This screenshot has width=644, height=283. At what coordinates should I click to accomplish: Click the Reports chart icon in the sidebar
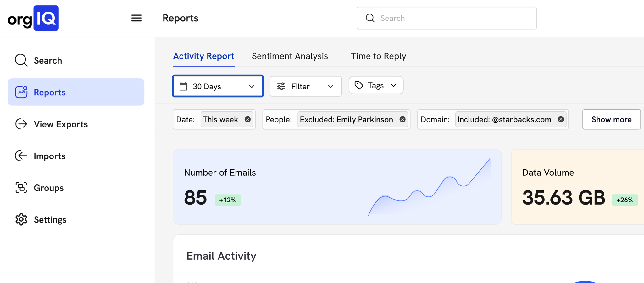tap(21, 92)
